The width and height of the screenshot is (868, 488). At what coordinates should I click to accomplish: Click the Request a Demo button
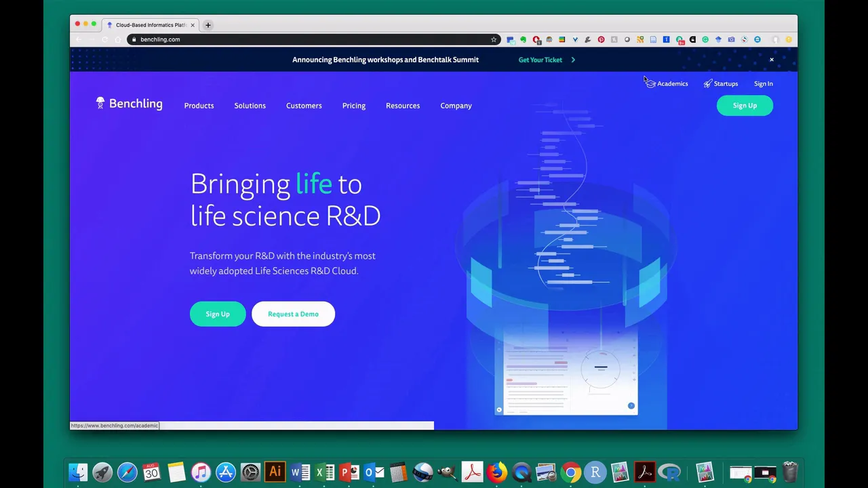[x=293, y=314]
